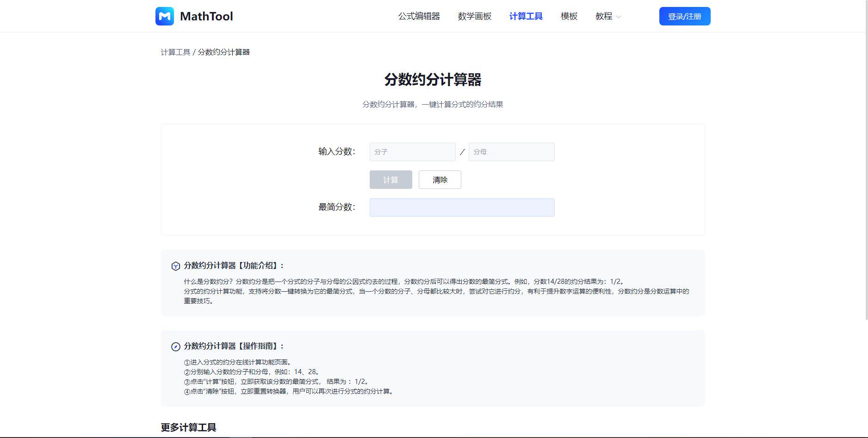The height and width of the screenshot is (438, 868).
Task: Click the page's vertical scrollbar
Action: coord(866,162)
